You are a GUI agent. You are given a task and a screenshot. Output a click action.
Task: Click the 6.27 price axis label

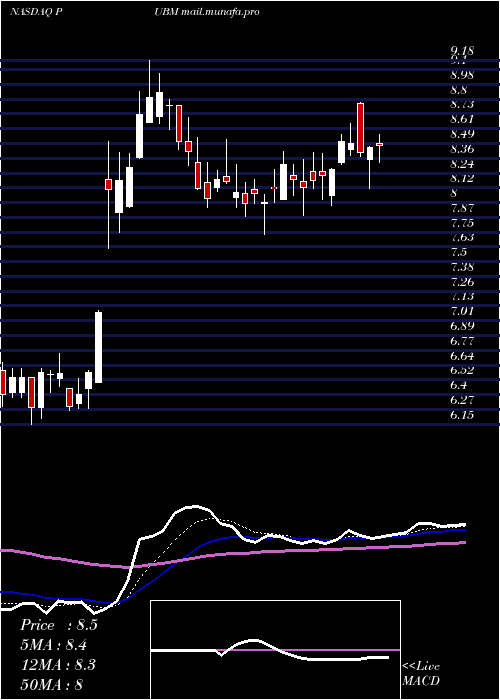tap(462, 400)
